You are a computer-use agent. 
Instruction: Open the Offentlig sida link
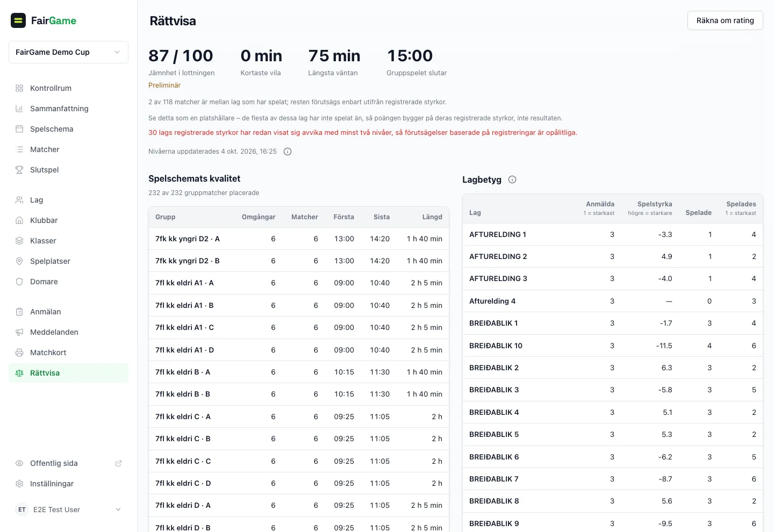pyautogui.click(x=68, y=463)
